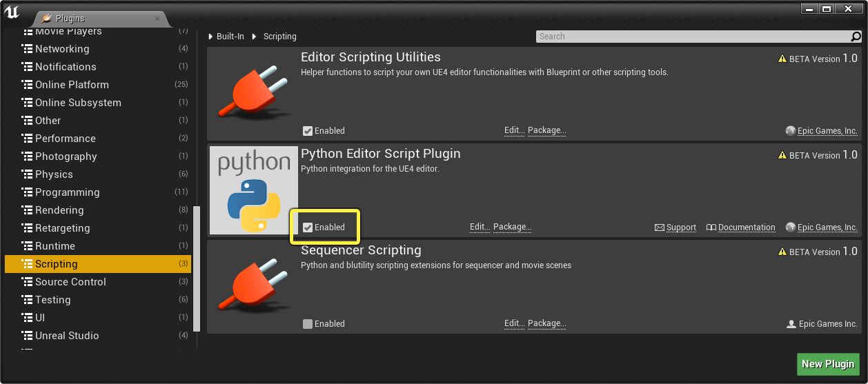
Task: Click the list icon beside Notifications
Action: pyautogui.click(x=28, y=67)
